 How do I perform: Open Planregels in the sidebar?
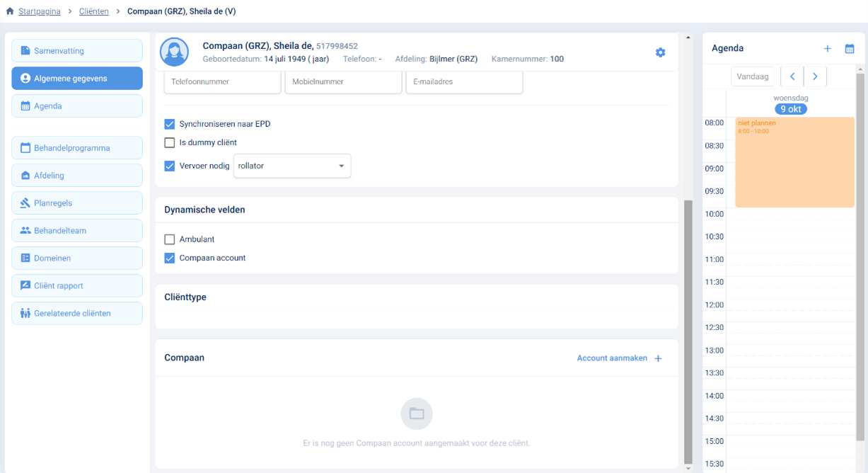click(x=77, y=203)
